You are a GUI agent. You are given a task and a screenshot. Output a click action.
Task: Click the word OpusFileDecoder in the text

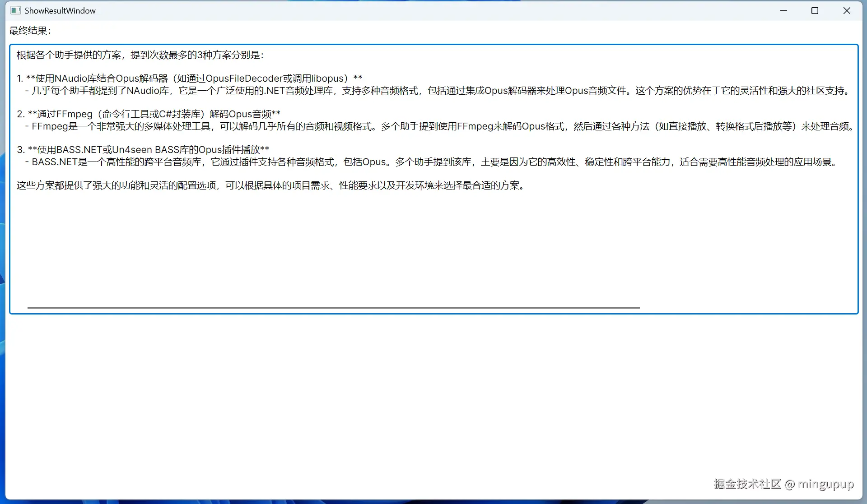(244, 79)
